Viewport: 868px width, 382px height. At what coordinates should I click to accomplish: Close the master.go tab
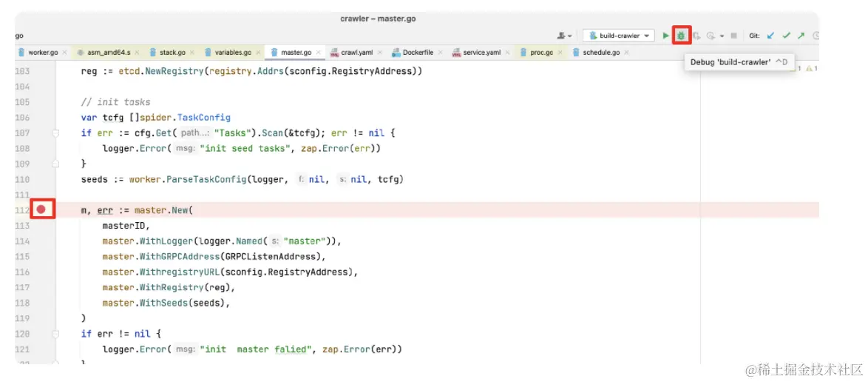[320, 53]
